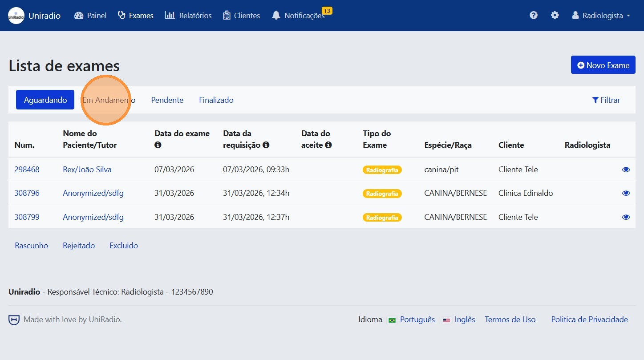Click the help question mark icon

[533, 15]
